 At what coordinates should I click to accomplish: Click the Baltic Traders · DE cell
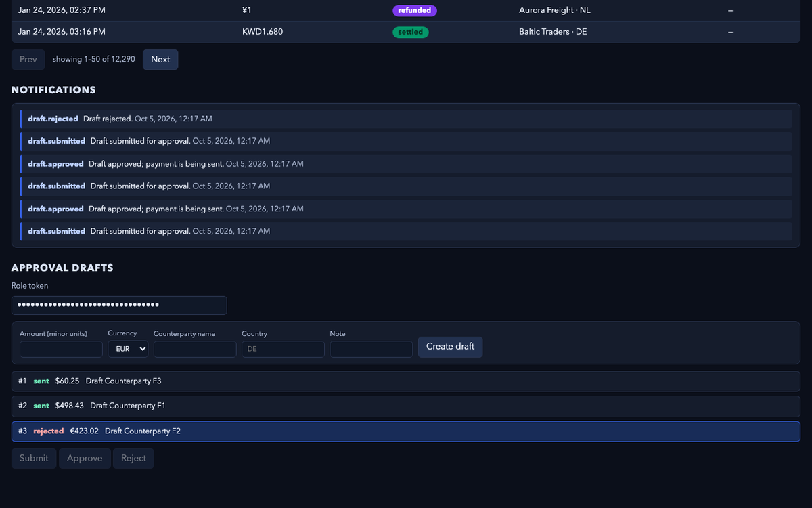pyautogui.click(x=553, y=32)
